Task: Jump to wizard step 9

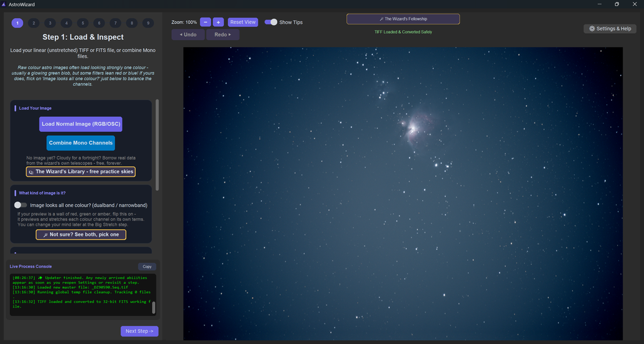Action: 148,23
